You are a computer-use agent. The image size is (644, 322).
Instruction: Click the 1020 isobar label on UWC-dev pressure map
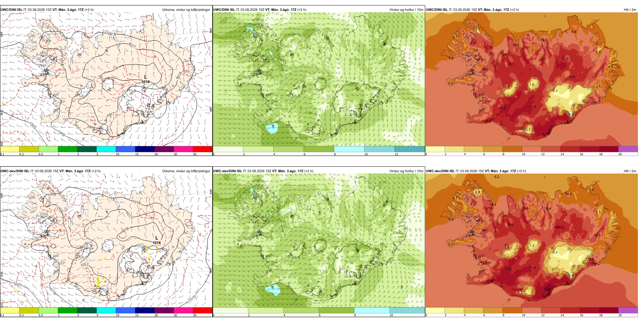[x=18, y=284]
